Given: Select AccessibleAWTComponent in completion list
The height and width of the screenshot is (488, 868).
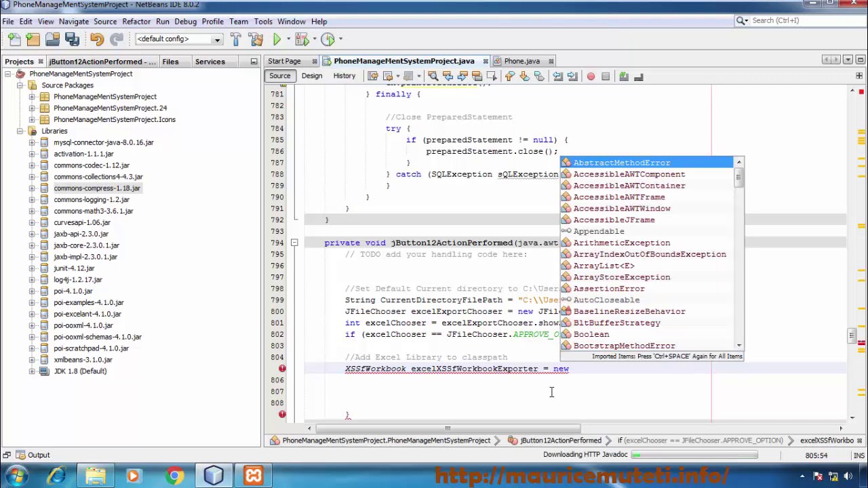Looking at the screenshot, I should pos(646,174).
